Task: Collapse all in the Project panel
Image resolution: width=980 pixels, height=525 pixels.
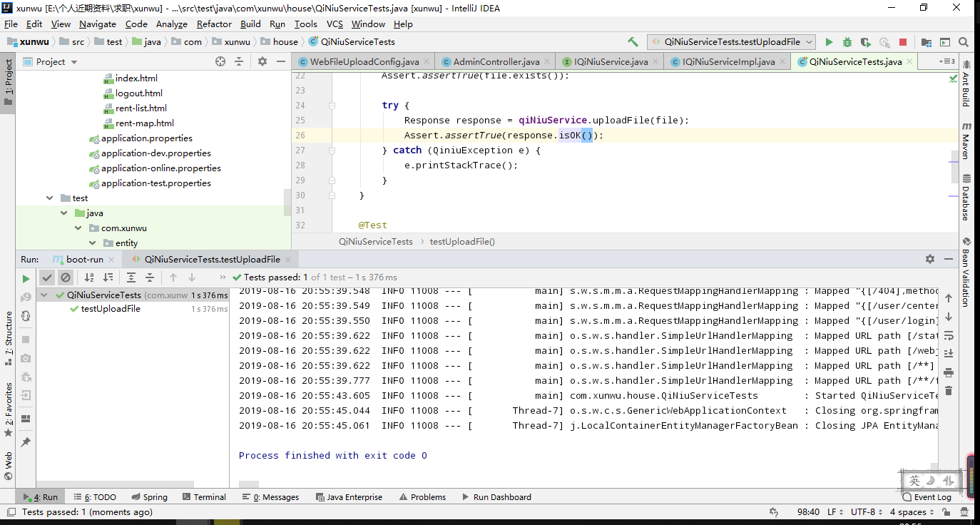Action: pos(239,62)
